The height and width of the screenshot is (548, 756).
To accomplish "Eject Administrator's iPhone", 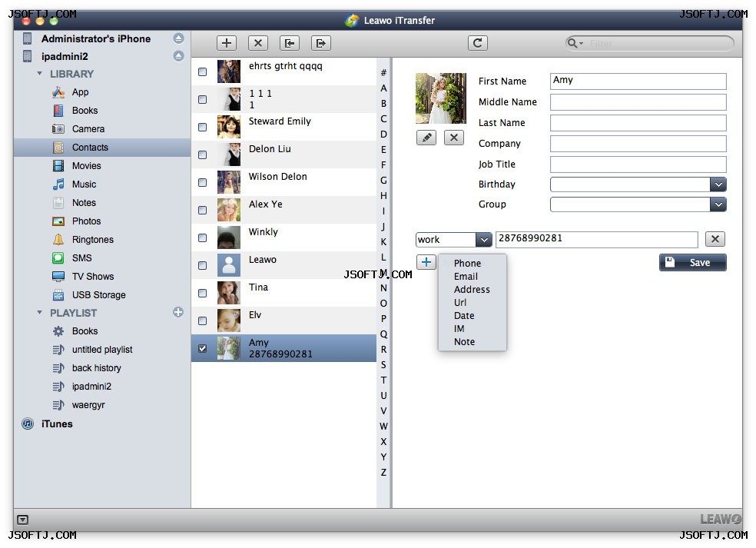I will tap(178, 38).
